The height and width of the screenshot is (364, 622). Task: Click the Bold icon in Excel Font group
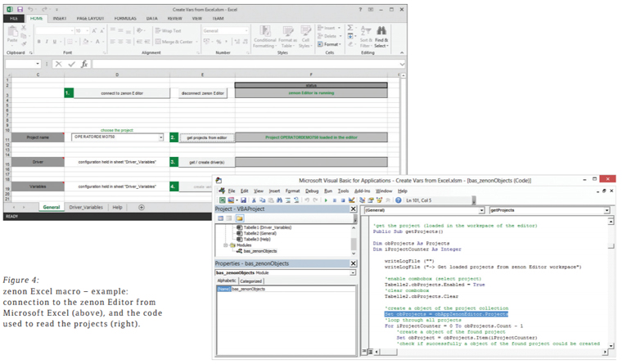click(39, 42)
